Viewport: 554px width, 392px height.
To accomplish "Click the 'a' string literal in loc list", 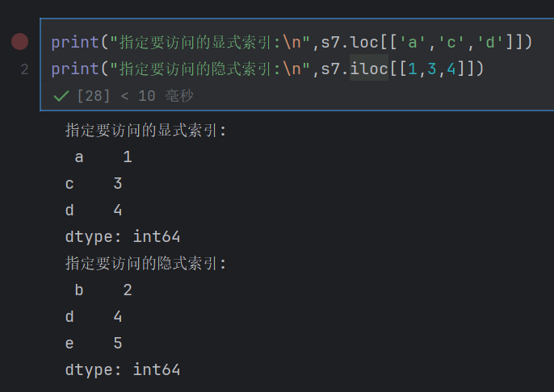I will (412, 42).
